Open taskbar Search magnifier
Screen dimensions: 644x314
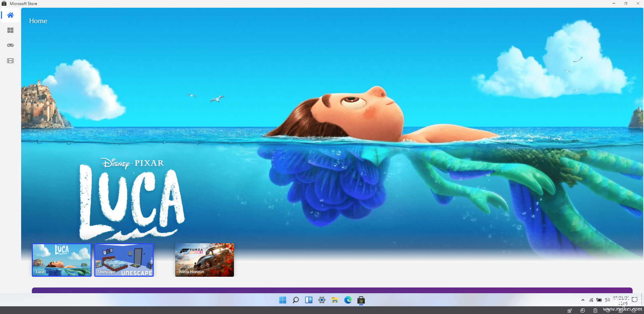(x=296, y=300)
